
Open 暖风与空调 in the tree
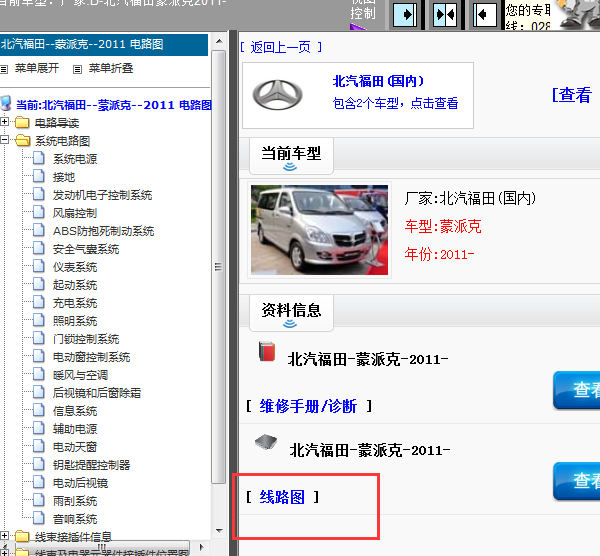pyautogui.click(x=80, y=375)
